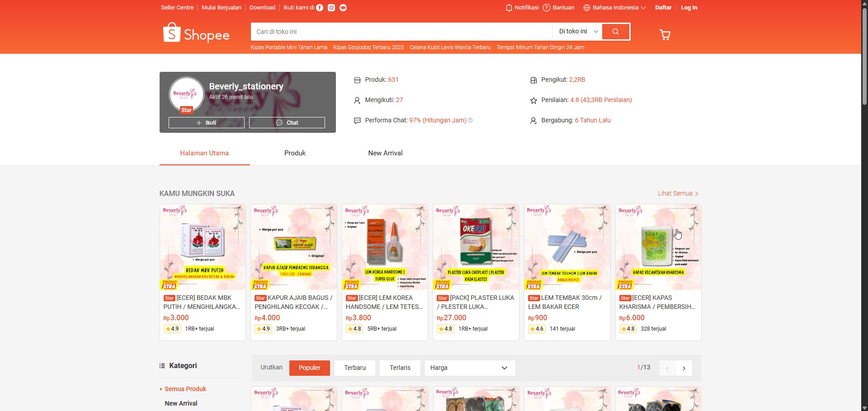Click the Ikuti follow button
Screen dimensions: 868x411
pos(207,123)
